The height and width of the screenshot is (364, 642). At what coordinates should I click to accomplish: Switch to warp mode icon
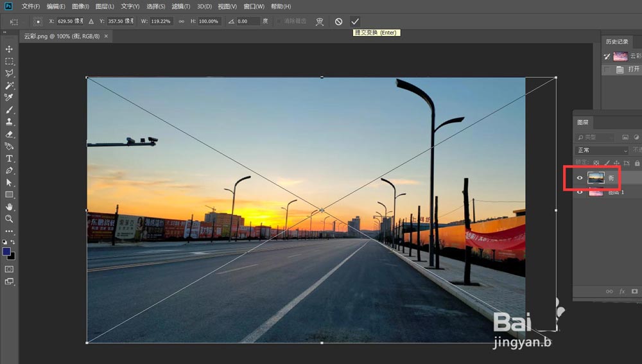(x=320, y=21)
